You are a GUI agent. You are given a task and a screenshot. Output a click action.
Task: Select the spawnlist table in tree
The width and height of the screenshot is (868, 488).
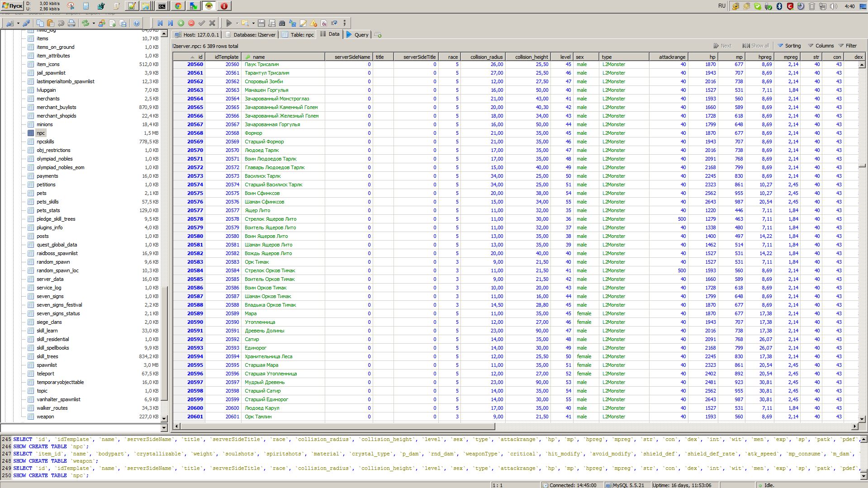point(47,365)
